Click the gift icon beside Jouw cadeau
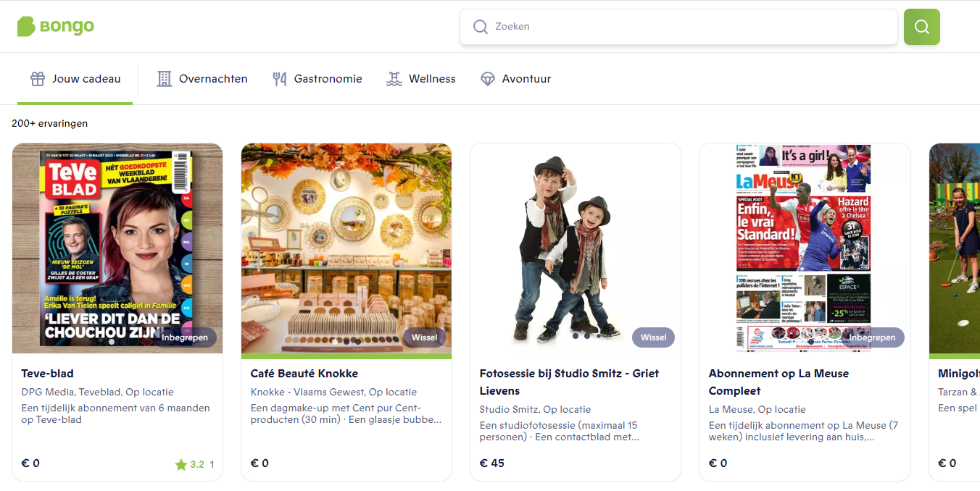This screenshot has width=980, height=491. coord(38,79)
